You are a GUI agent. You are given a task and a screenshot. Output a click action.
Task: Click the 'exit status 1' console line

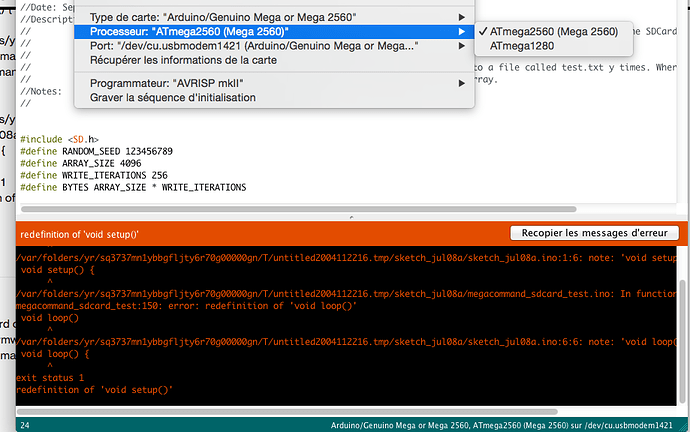pos(50,377)
